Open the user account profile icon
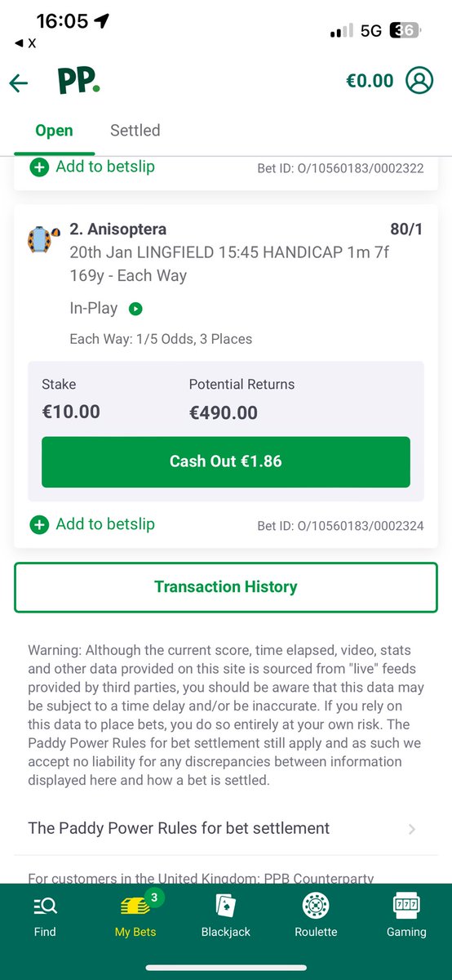 (419, 81)
